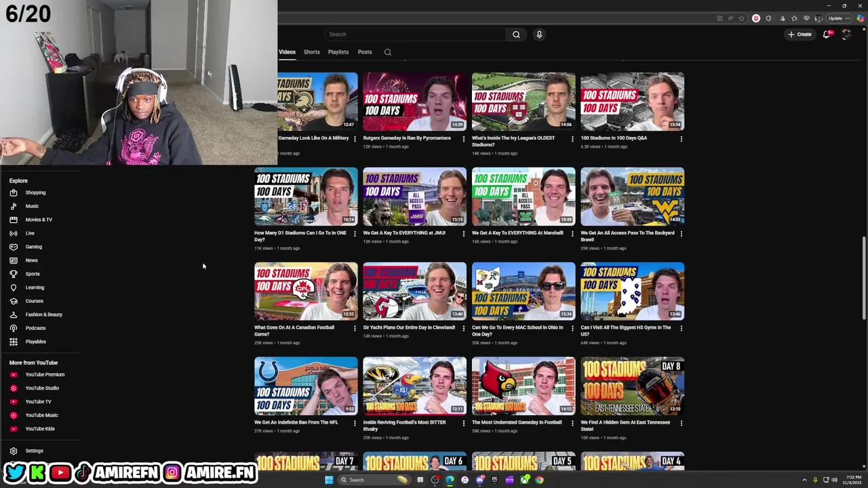Screen dimensions: 868x488
Task: Open options menu for Indefinite Ban NFL video
Action: [355, 424]
